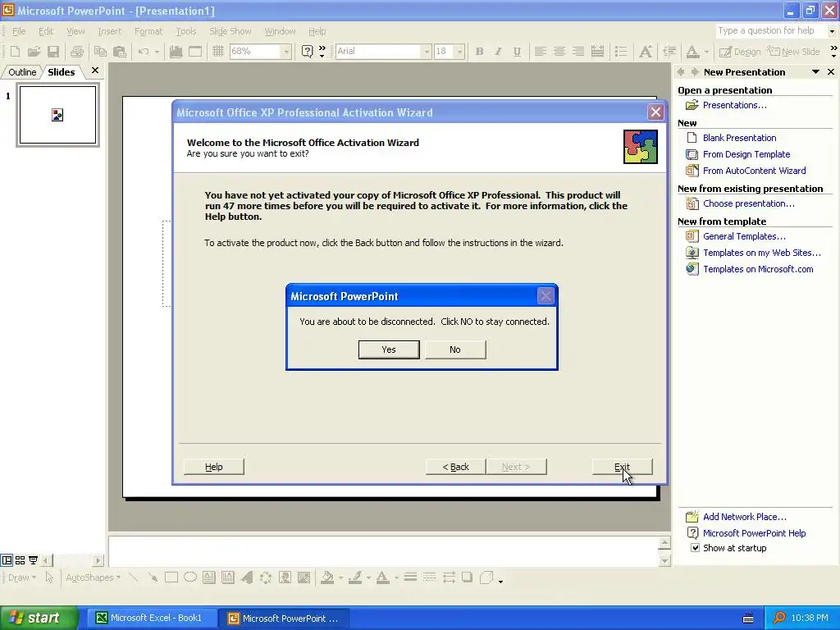840x630 pixels.
Task: Click the New blank document toolbar icon
Action: [15, 52]
